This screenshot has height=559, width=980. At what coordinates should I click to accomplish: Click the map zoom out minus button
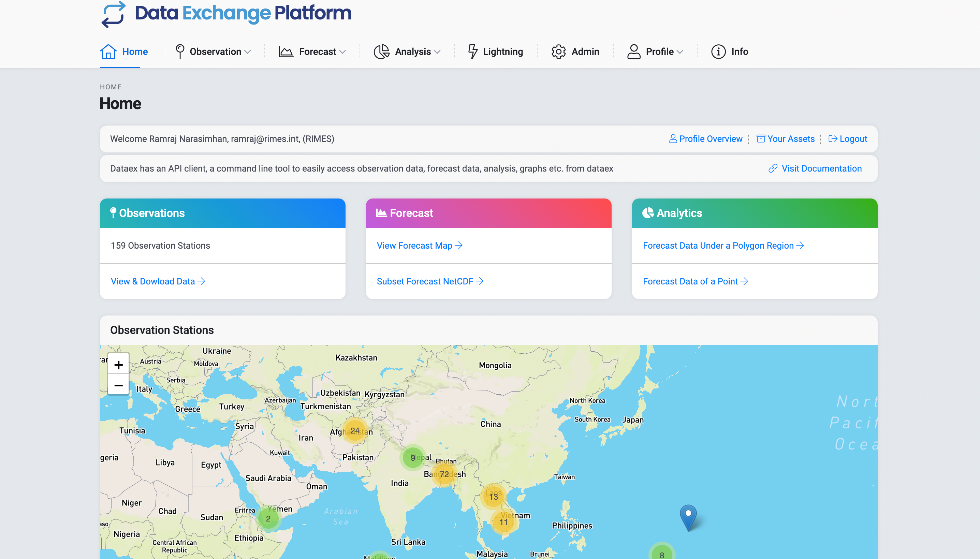119,385
